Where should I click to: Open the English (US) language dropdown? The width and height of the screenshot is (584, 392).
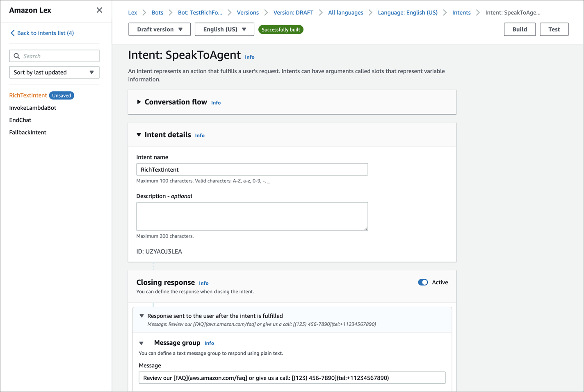(224, 29)
